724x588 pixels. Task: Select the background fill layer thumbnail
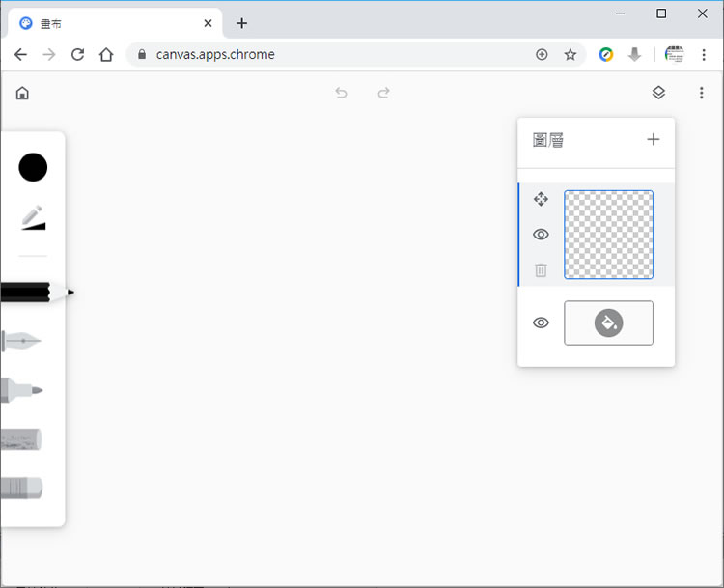click(608, 322)
